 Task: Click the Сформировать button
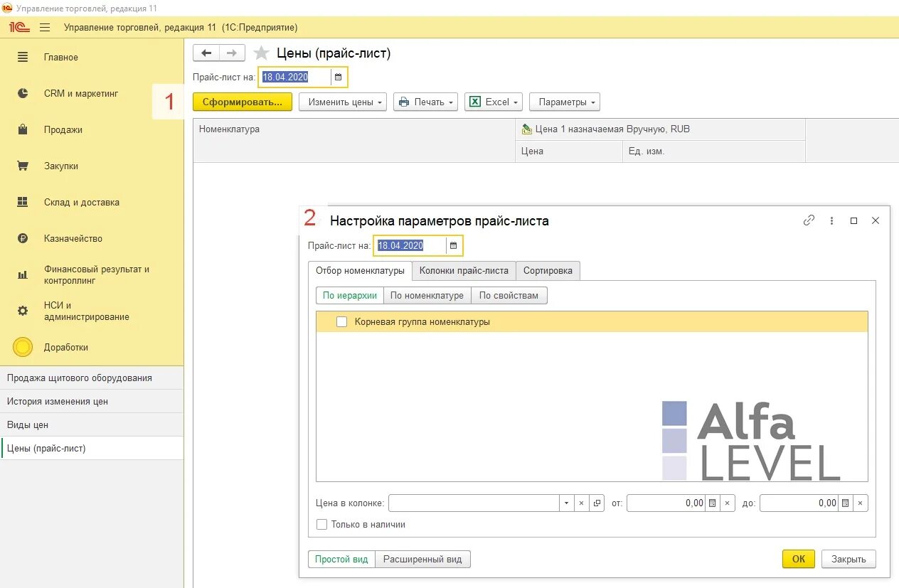click(x=242, y=102)
